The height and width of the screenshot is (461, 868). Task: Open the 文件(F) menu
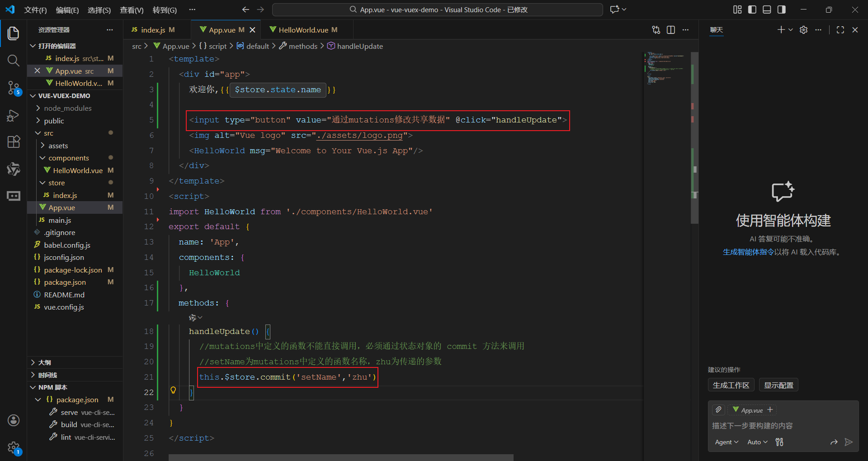pyautogui.click(x=35, y=9)
